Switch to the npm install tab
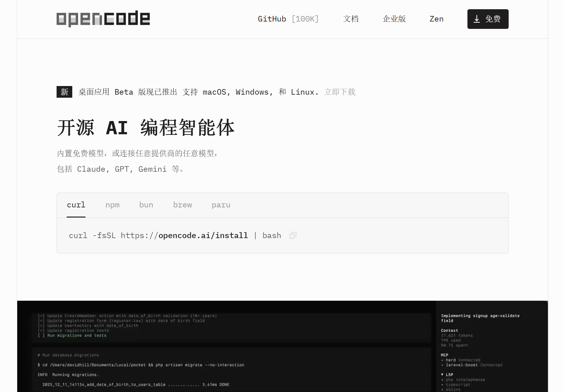Viewport: 564px width, 392px height. click(x=113, y=205)
